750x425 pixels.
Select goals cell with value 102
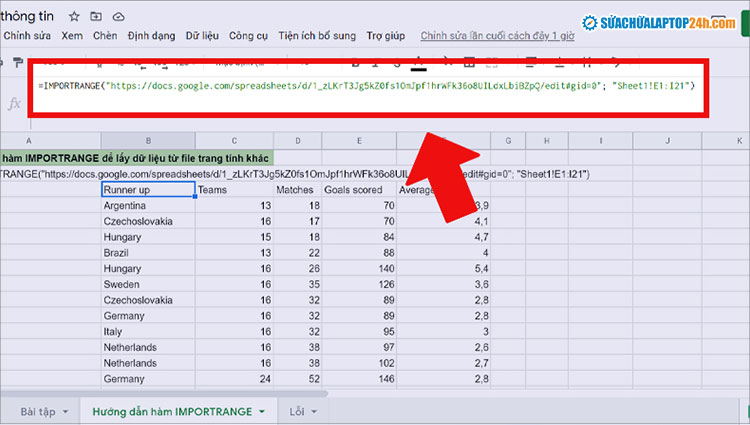[x=359, y=363]
